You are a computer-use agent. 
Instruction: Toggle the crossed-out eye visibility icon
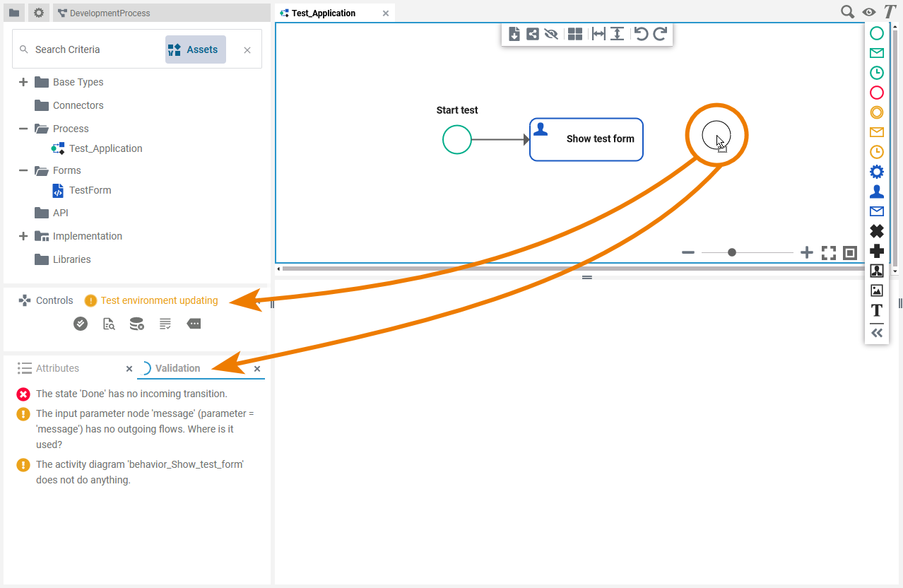(552, 34)
